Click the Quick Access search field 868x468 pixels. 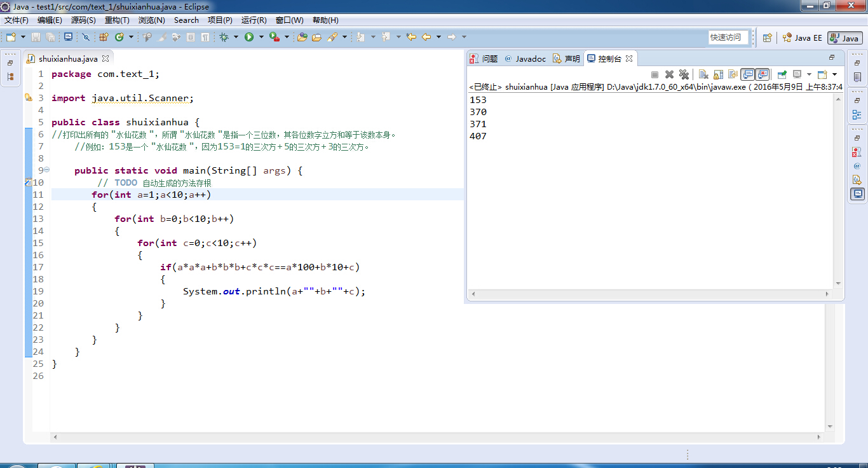point(728,38)
